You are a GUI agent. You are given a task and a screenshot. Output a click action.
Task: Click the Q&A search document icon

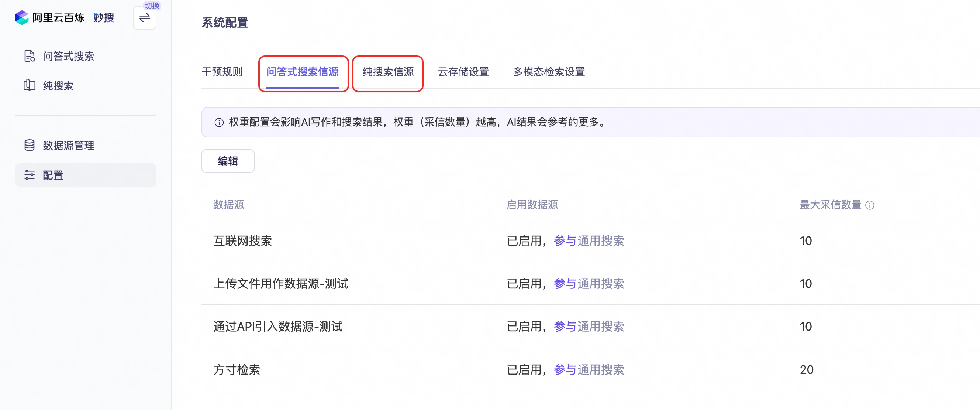pyautogui.click(x=30, y=56)
